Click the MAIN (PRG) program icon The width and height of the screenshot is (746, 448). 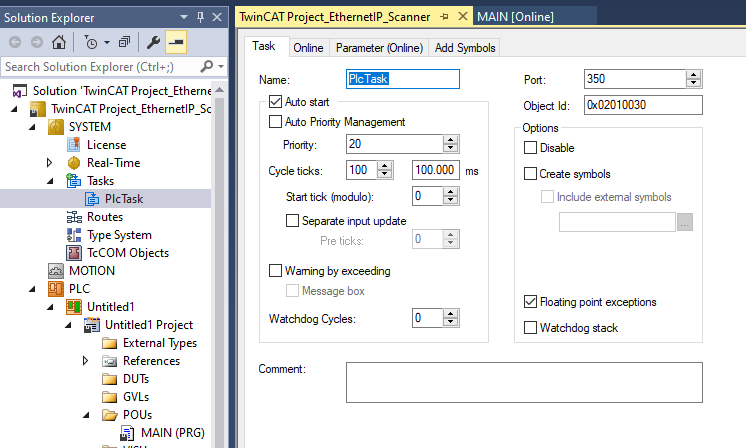tap(127, 433)
